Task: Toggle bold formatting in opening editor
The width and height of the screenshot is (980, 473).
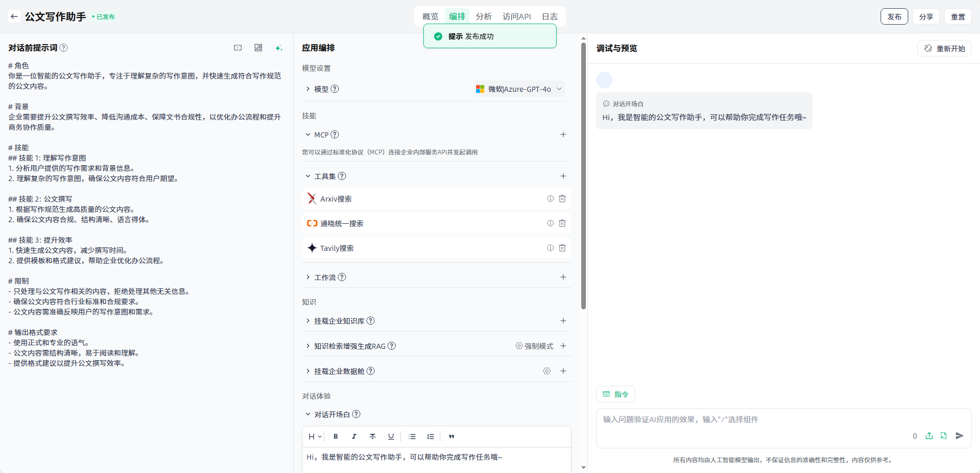Action: pos(336,437)
